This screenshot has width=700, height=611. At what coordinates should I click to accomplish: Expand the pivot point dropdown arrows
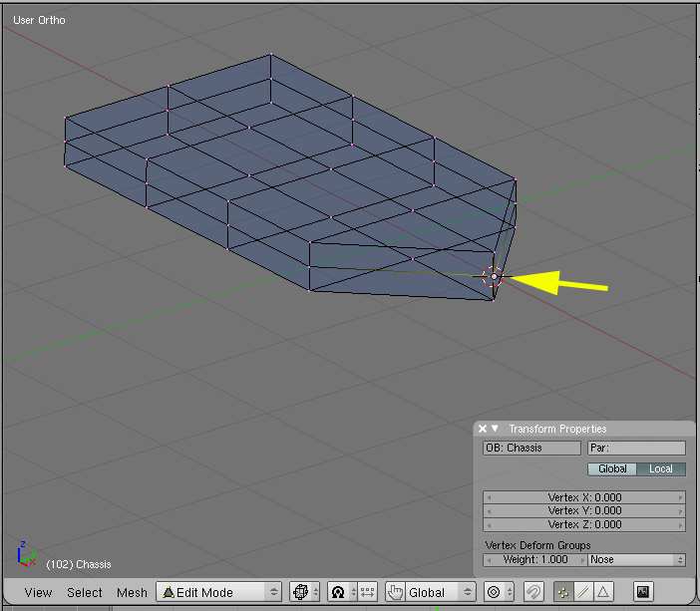coord(353,592)
